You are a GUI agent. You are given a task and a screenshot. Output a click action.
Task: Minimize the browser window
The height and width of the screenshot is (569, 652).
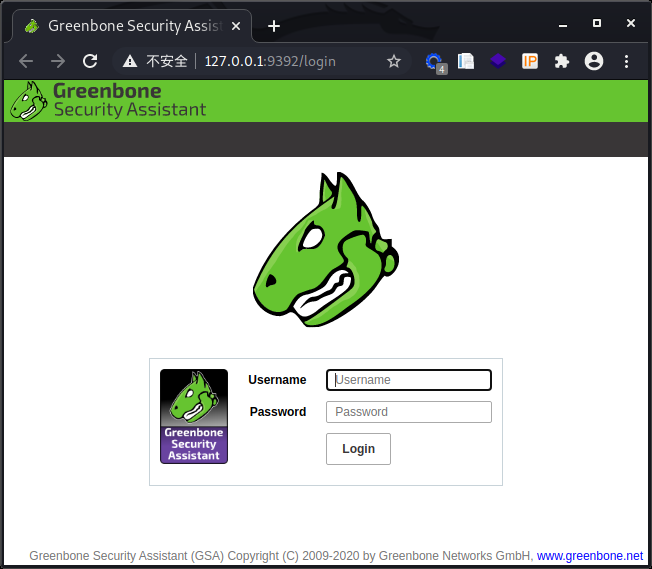pyautogui.click(x=563, y=25)
